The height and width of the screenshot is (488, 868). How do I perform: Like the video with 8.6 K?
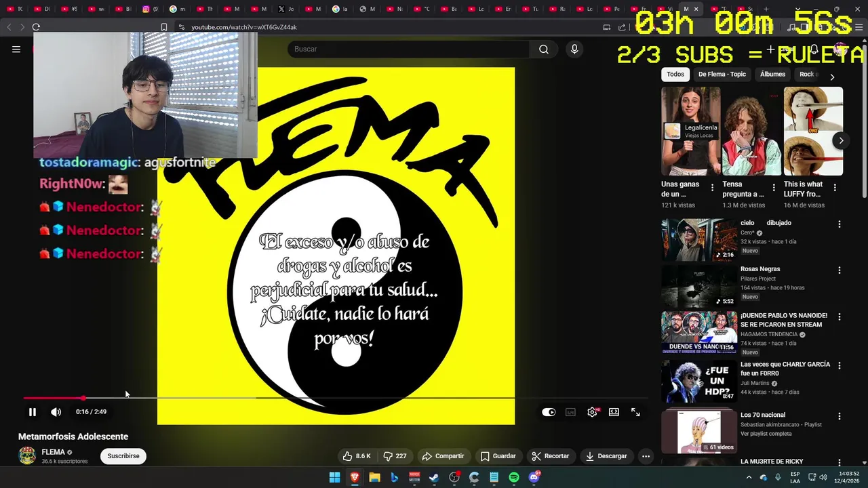pyautogui.click(x=356, y=456)
